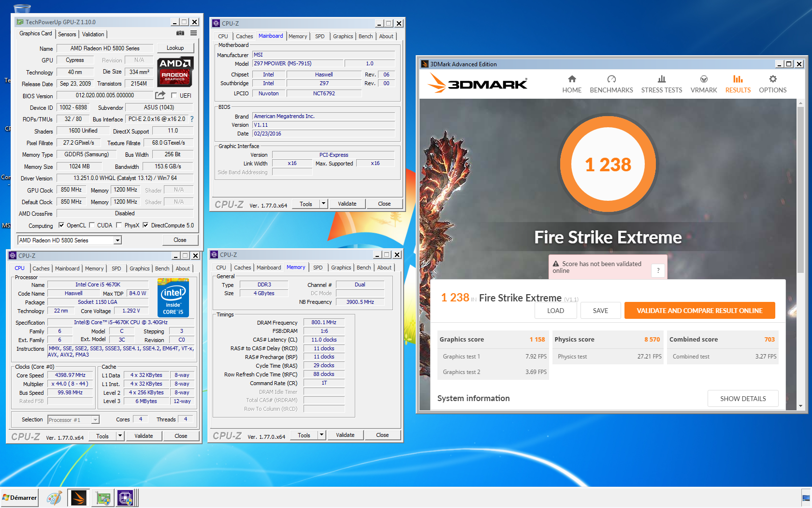Open BENCHMARKS in 3DMark
The height and width of the screenshot is (508, 812).
pos(611,84)
